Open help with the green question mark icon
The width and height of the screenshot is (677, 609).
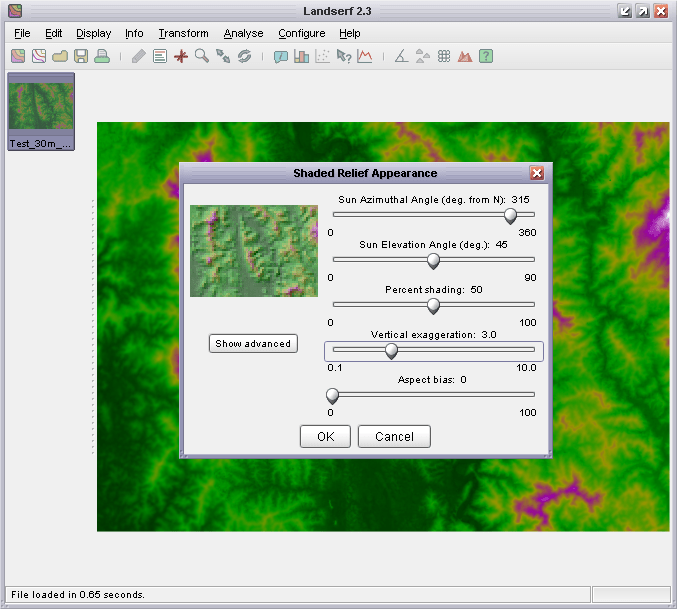pyautogui.click(x=486, y=56)
